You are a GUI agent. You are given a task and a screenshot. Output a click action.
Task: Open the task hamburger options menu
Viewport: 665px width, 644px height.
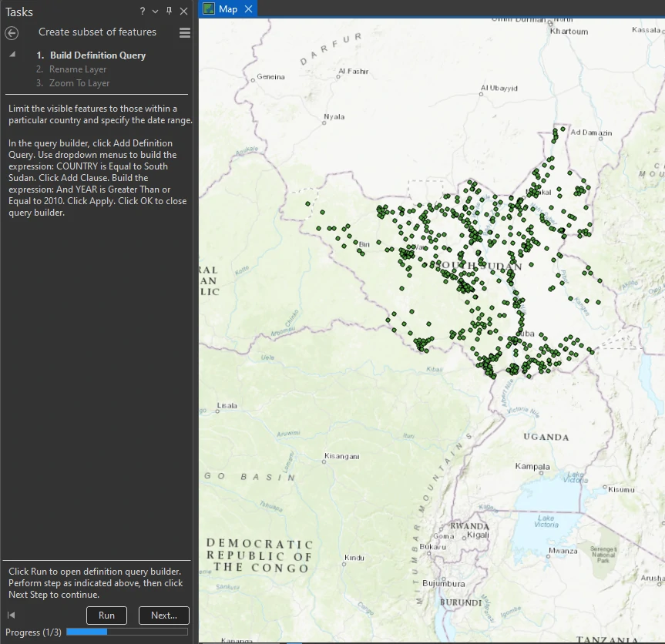[185, 32]
